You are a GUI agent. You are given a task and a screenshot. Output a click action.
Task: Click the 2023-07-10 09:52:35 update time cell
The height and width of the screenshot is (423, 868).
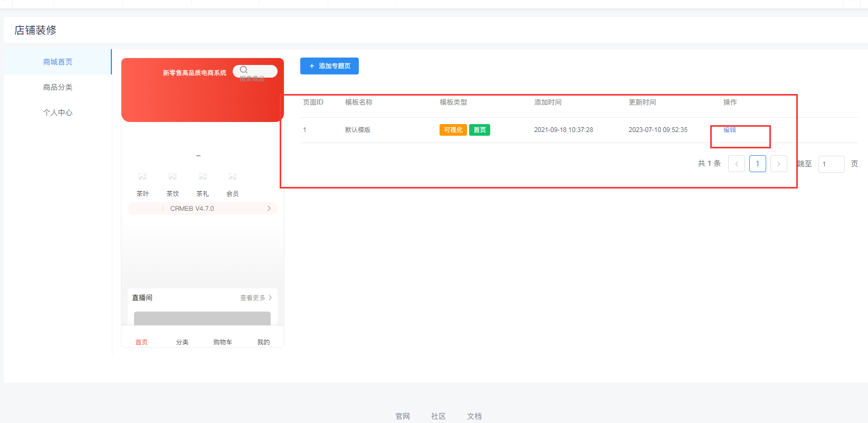coord(658,130)
